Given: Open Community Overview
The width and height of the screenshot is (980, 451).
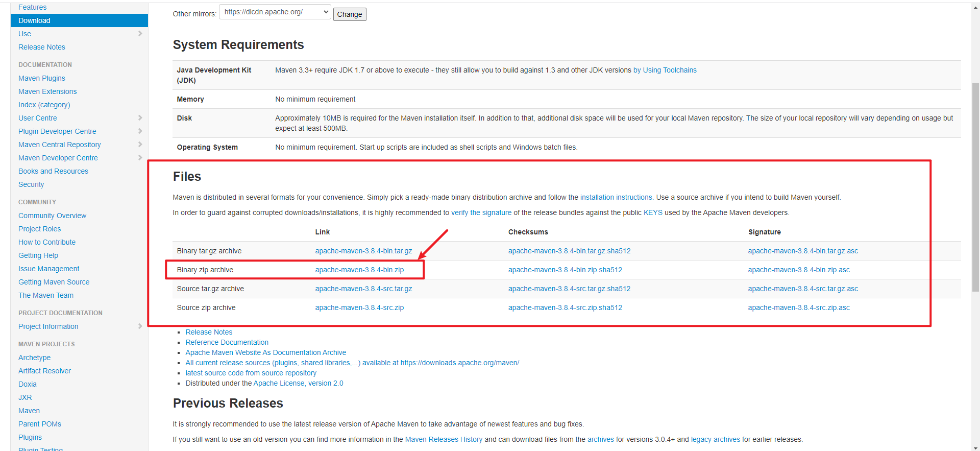Looking at the screenshot, I should point(52,216).
